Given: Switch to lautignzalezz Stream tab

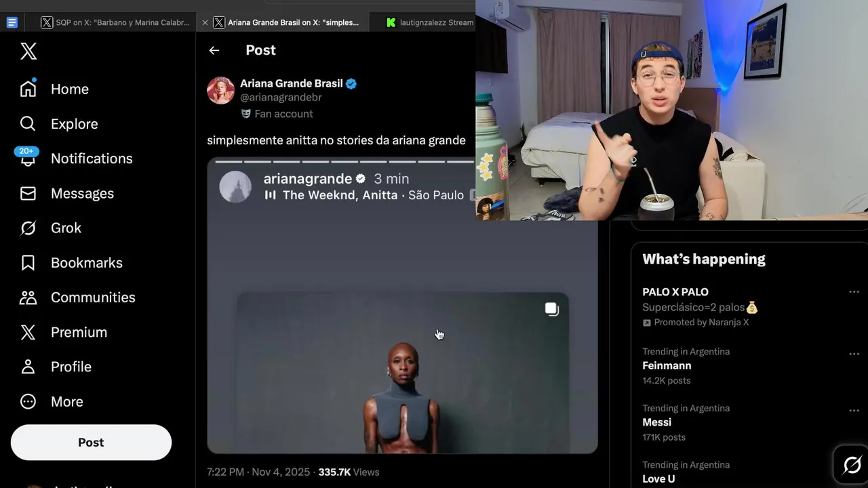Looking at the screenshot, I should point(429,22).
